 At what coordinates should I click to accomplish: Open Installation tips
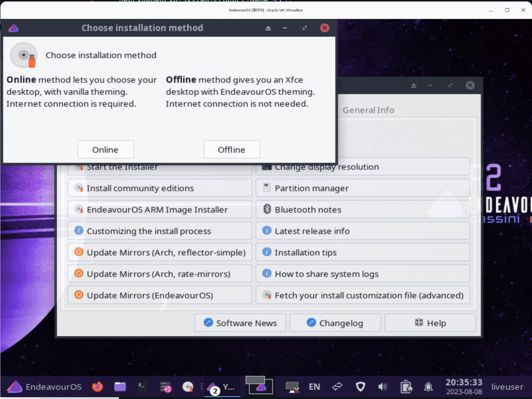point(363,252)
